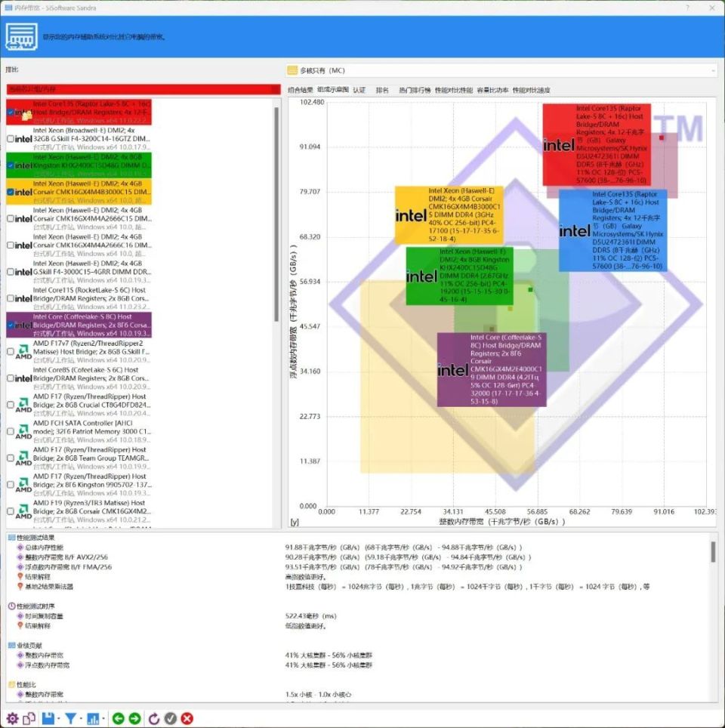Uncheck the yellow Haswell-E Corsair CMK16GX4M4B3000C15 entry
The width and height of the screenshot is (725, 728).
tap(11, 192)
